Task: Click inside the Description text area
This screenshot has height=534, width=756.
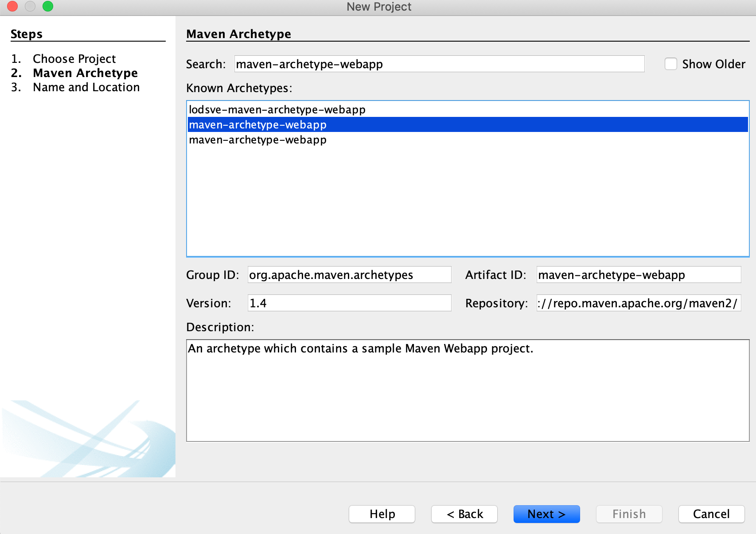Action: (x=468, y=391)
